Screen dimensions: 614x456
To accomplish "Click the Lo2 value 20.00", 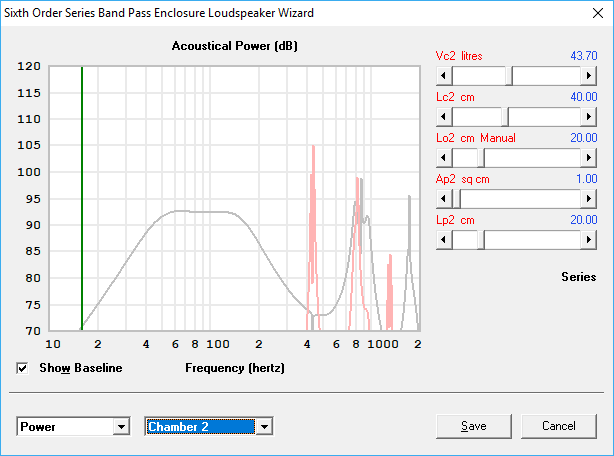I will (583, 138).
